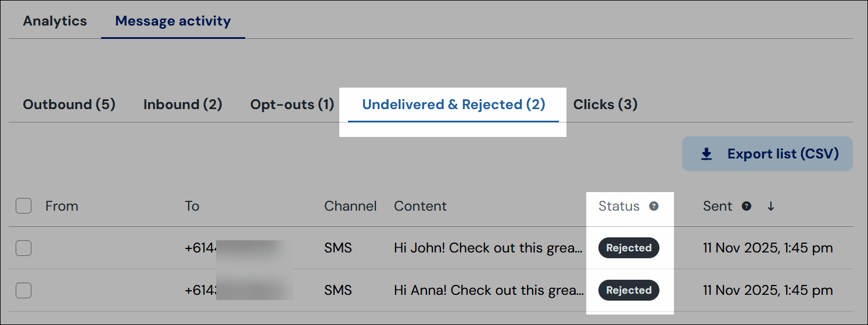Tick checkbox for the Hi Anna message row
Image resolution: width=868 pixels, height=325 pixels.
(x=23, y=290)
